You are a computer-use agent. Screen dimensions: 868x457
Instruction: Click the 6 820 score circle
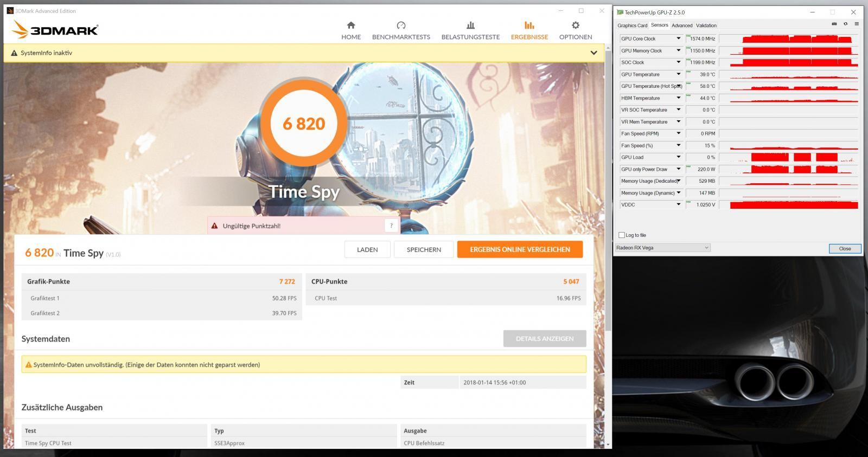(x=304, y=124)
